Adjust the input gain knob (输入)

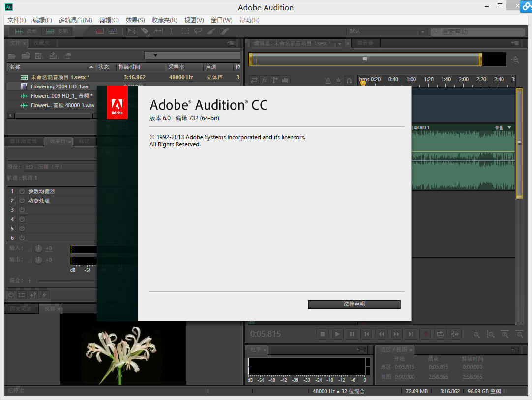[39, 249]
